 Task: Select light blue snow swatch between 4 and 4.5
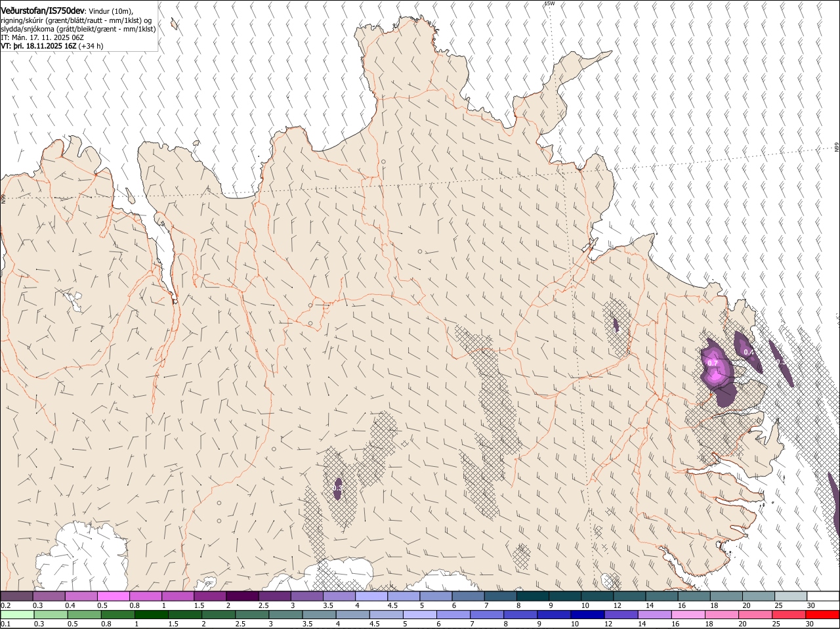(x=371, y=596)
